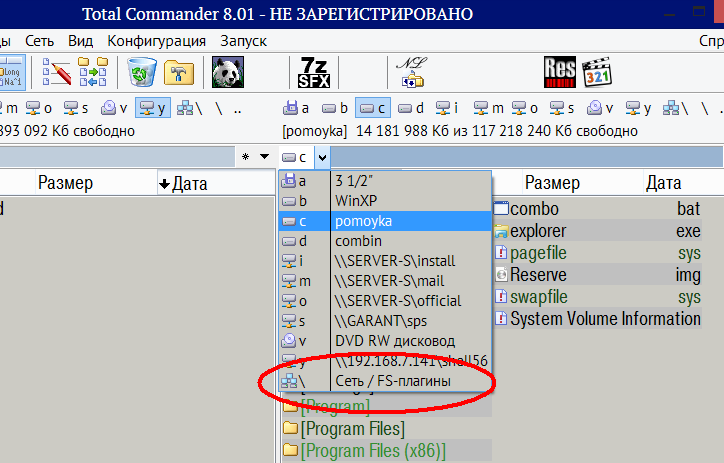The width and height of the screenshot is (724, 463).
Task: Click root backslash button in right drive bar
Action: point(705,108)
